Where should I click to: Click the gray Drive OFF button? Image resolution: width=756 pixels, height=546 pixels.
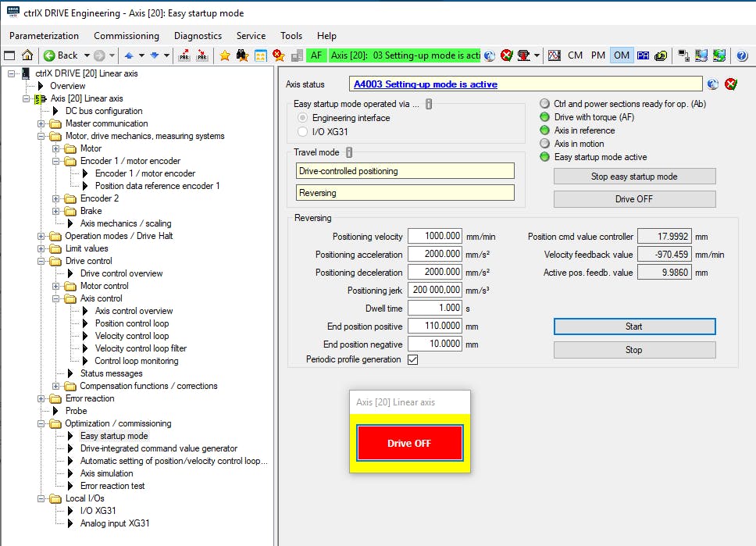click(x=634, y=199)
